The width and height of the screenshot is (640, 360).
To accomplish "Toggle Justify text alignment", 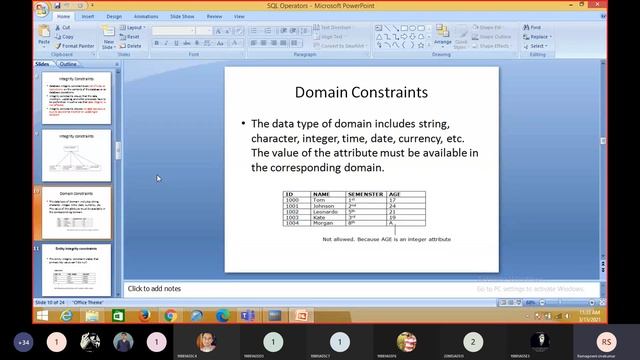I will click(x=283, y=43).
